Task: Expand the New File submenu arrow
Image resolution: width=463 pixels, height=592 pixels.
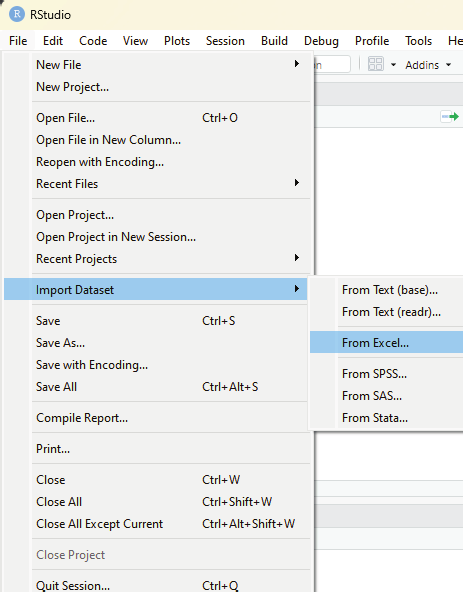Action: pos(297,64)
